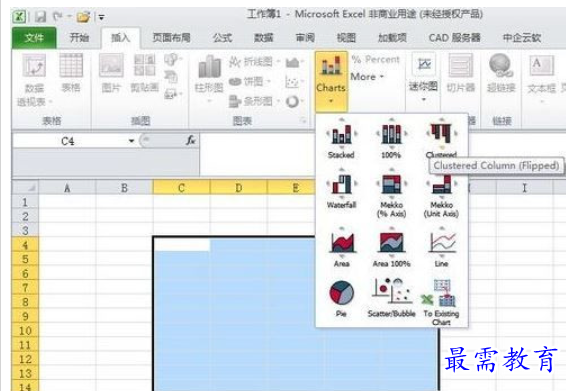Select row 12 header
The width and height of the screenshot is (566, 391).
click(x=25, y=359)
